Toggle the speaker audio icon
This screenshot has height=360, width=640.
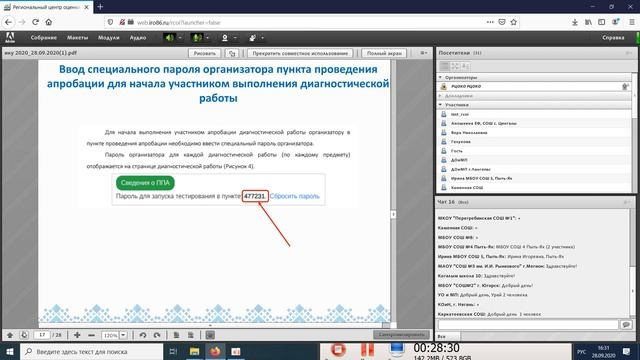tap(169, 38)
